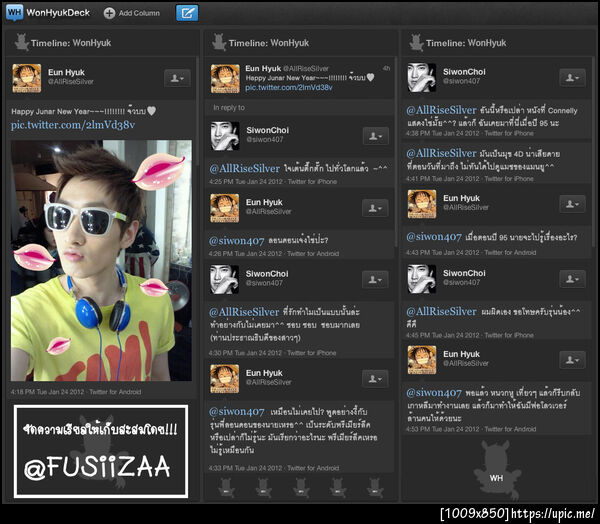Open the sunglasses selfie photo
This screenshot has height=524, width=600.
point(101,260)
